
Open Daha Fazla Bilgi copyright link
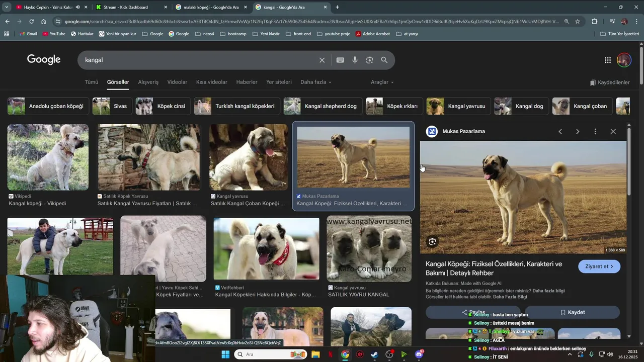tap(510, 297)
